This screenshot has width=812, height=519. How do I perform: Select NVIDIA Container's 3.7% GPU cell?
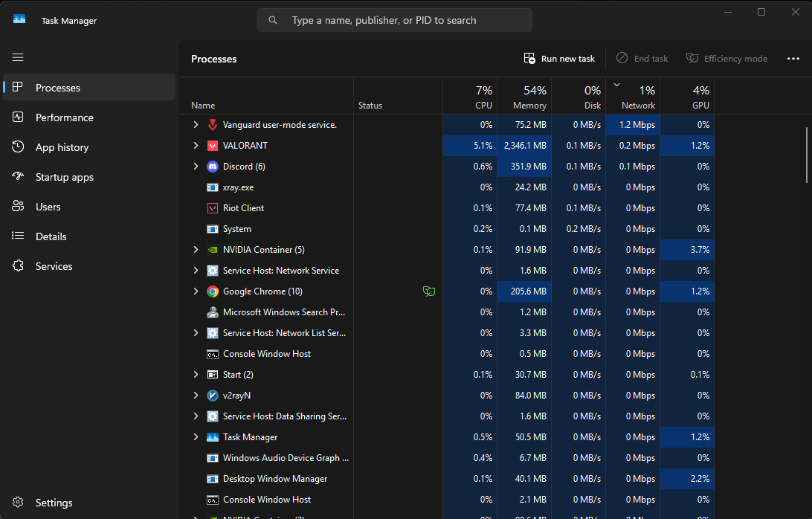(687, 250)
